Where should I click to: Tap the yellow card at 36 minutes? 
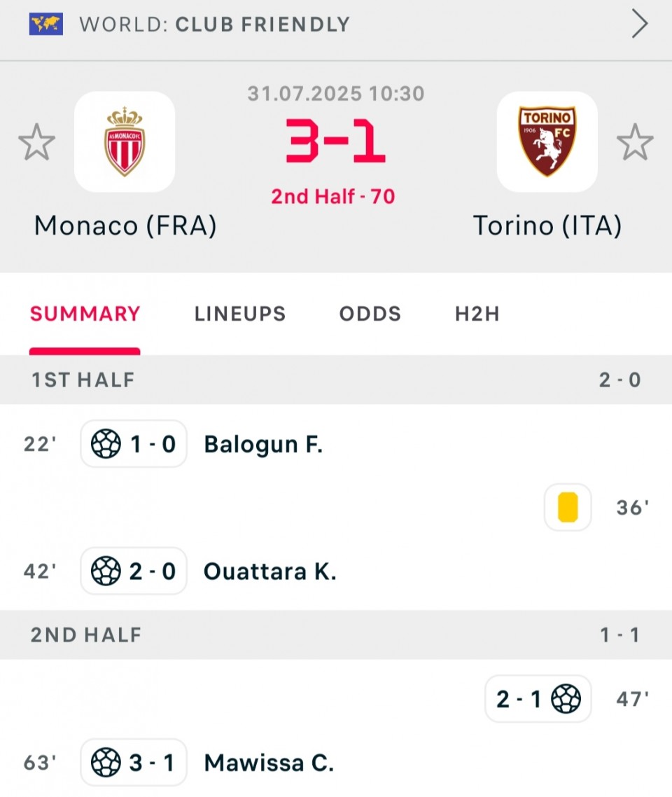(568, 507)
